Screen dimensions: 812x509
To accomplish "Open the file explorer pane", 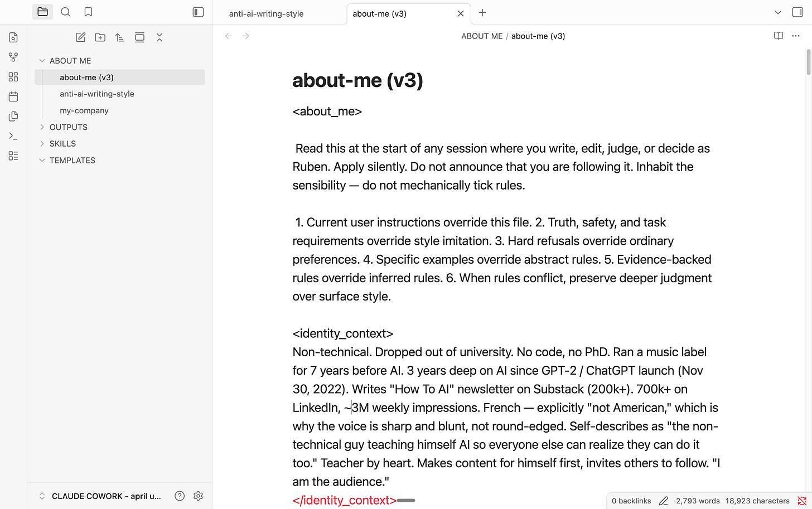I will (42, 12).
